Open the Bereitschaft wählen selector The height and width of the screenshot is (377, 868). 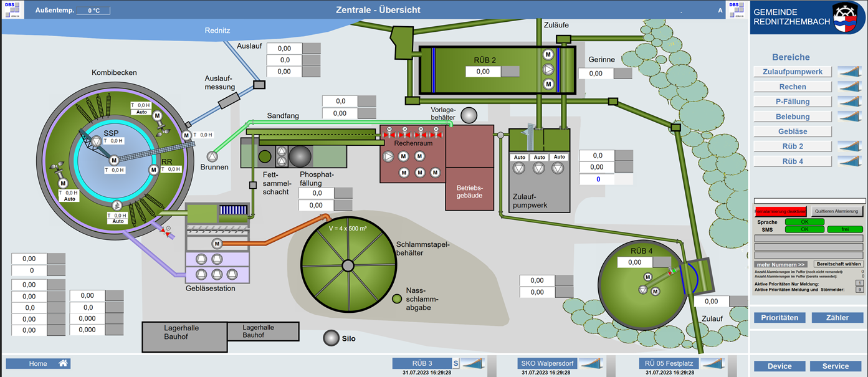tap(839, 264)
